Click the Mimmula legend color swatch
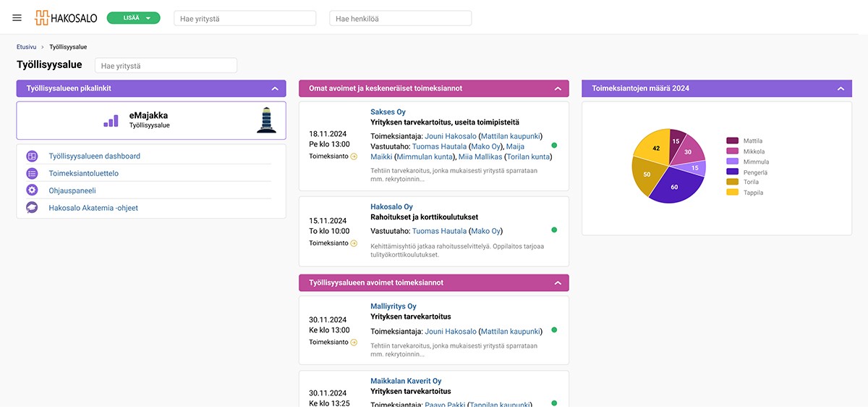Viewport: 868px width, 407px height. pos(732,161)
